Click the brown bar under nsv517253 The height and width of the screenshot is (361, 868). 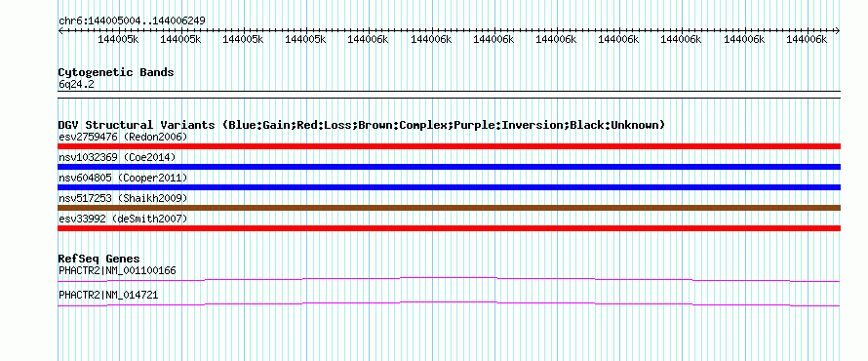pyautogui.click(x=449, y=208)
